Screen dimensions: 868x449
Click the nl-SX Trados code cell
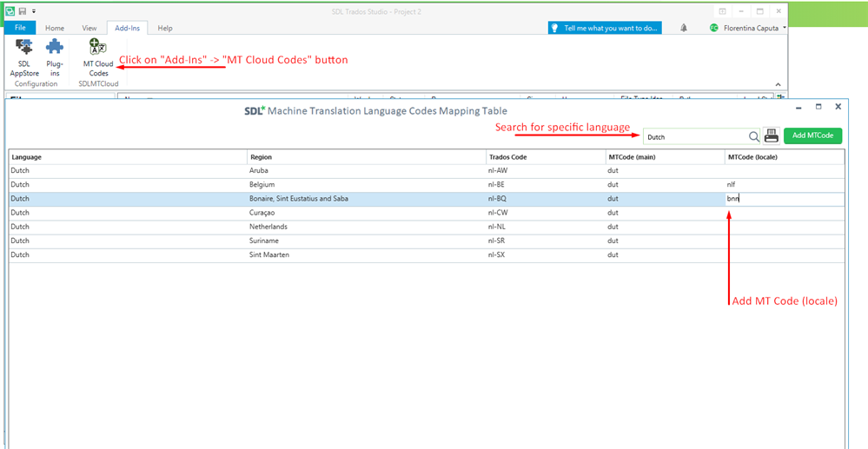coord(546,255)
